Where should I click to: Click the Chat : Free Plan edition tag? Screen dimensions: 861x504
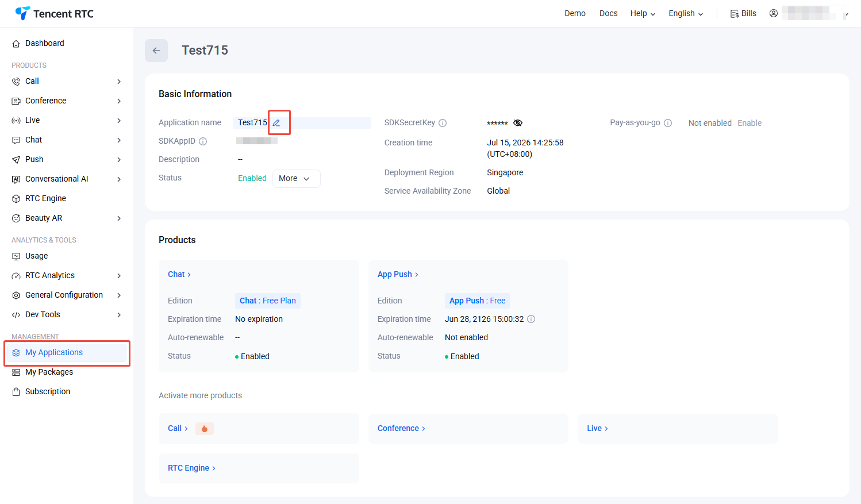[x=268, y=301]
